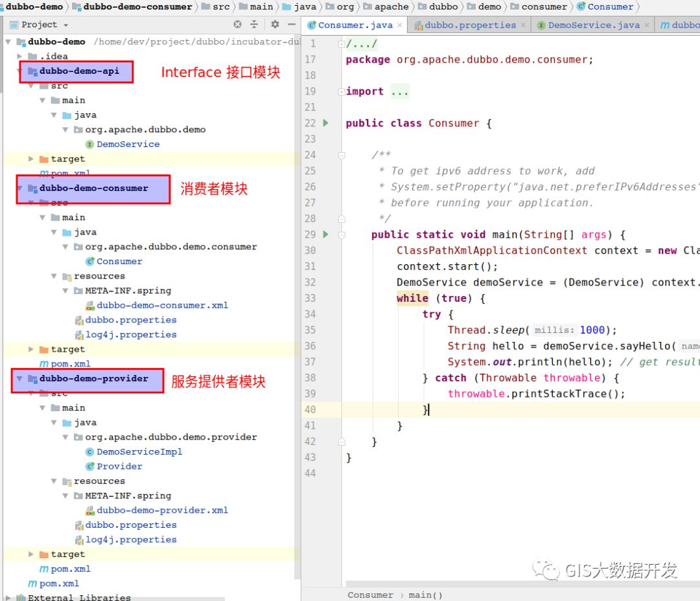Run Consumer class with gutter arrow at line 22
The height and width of the screenshot is (601, 700).
tap(326, 122)
